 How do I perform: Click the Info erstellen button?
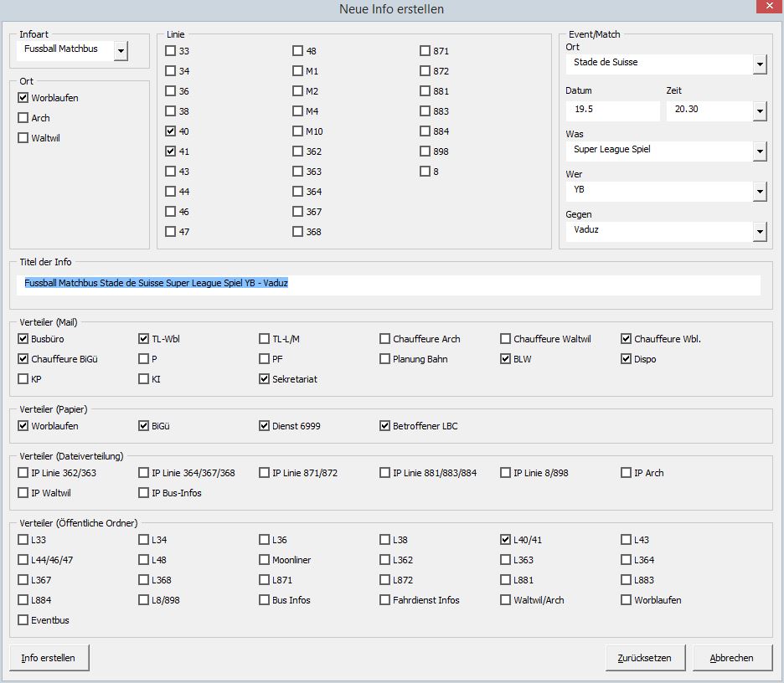click(x=49, y=658)
